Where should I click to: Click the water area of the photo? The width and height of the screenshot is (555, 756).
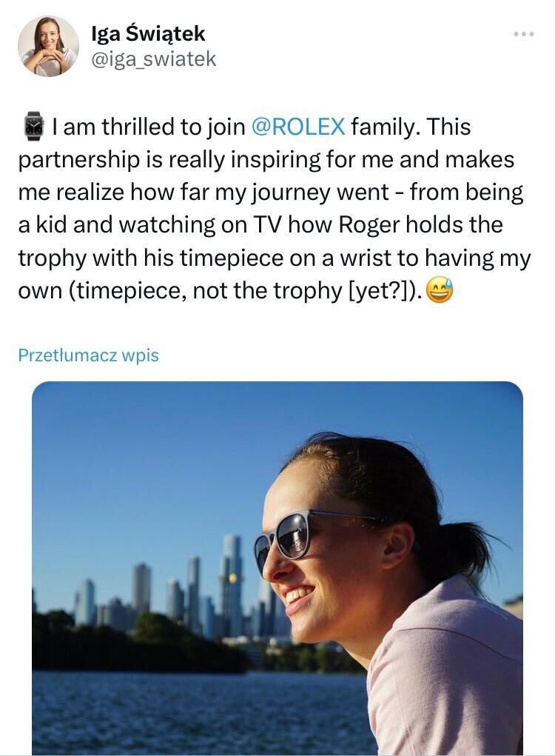point(185,711)
